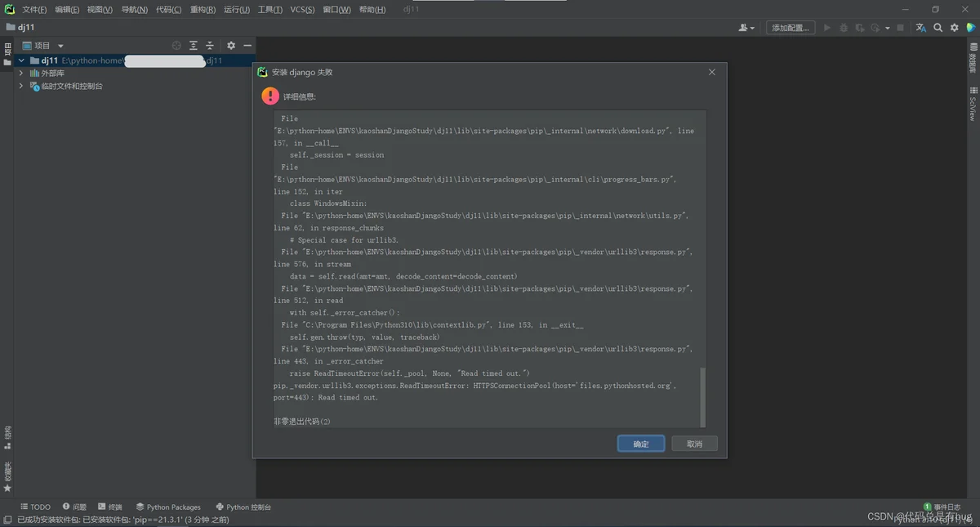This screenshot has height=527, width=980.
Task: Click the PyCharm logo icon in title bar
Action: (10, 10)
